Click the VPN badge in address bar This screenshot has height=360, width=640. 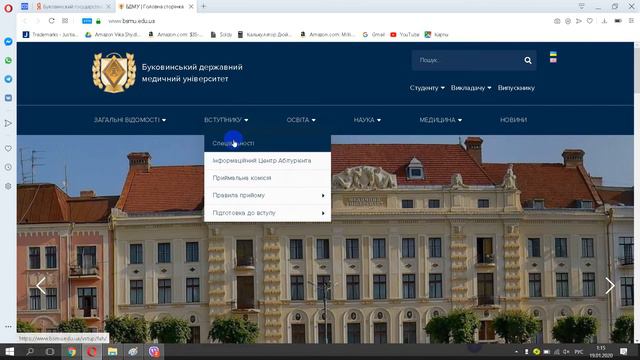87,21
